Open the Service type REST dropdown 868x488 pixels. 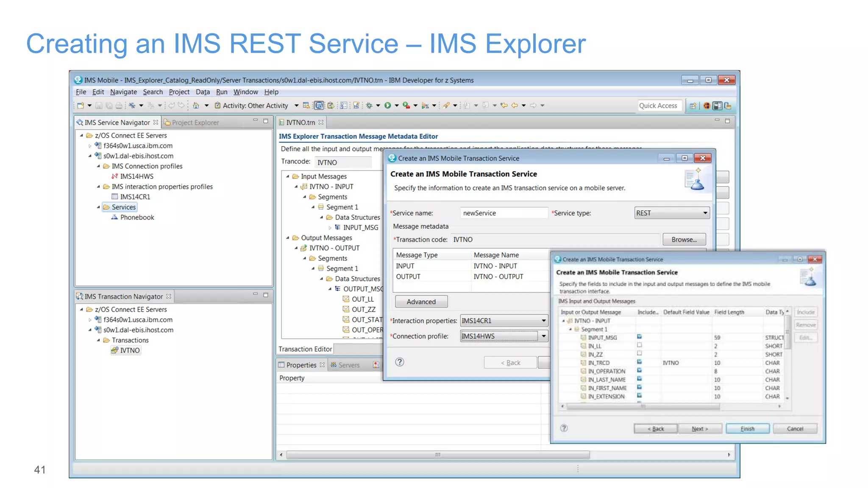(x=672, y=213)
